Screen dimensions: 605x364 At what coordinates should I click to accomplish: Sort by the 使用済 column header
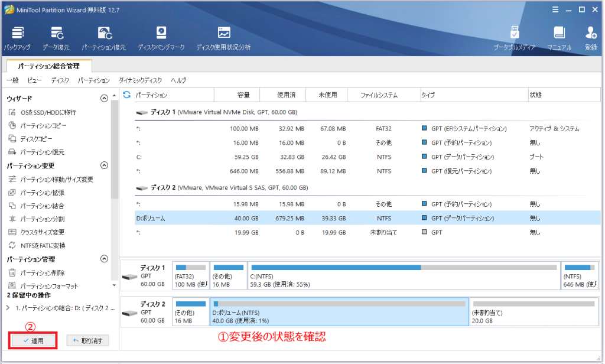click(283, 95)
